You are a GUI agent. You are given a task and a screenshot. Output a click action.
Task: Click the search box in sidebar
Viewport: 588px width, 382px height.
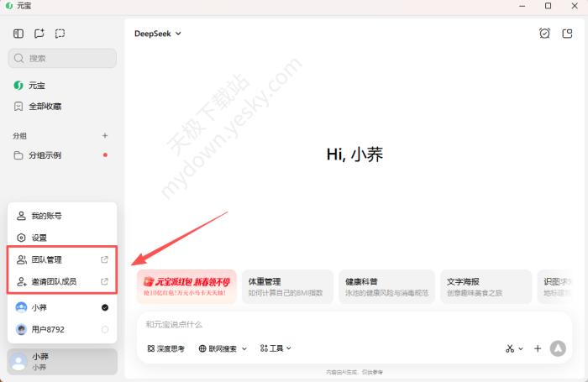coord(62,58)
